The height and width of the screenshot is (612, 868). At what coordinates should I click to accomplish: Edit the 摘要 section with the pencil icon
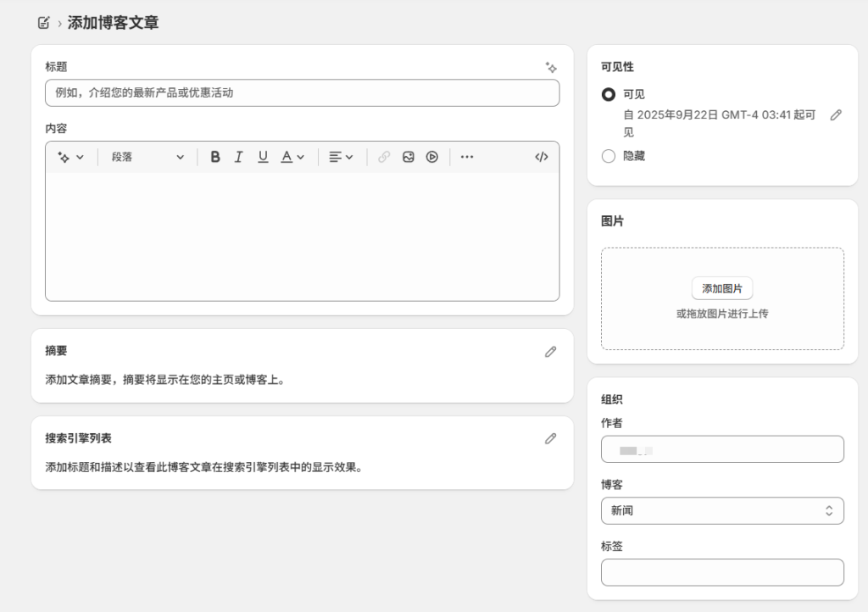[550, 351]
